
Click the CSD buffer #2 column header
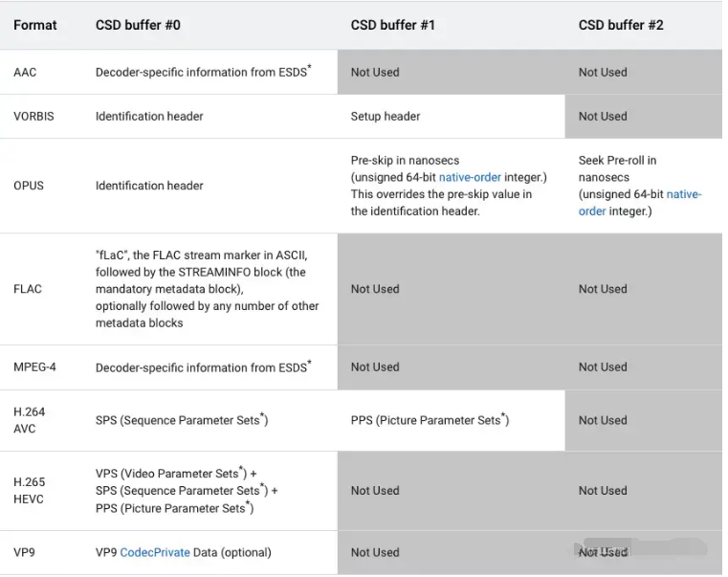click(621, 25)
